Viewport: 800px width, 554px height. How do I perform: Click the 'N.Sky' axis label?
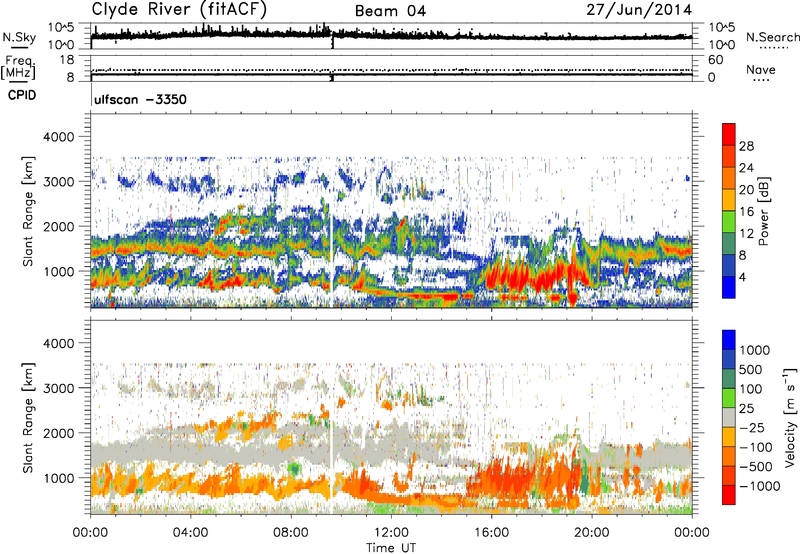coord(19,37)
